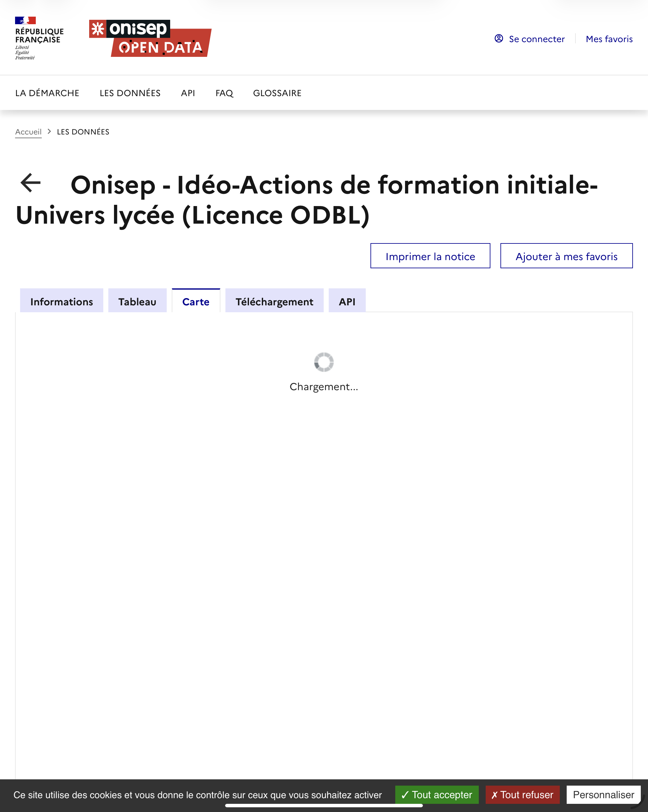Go to FAQ in navigation
Viewport: 648px width, 812px height.
(224, 93)
